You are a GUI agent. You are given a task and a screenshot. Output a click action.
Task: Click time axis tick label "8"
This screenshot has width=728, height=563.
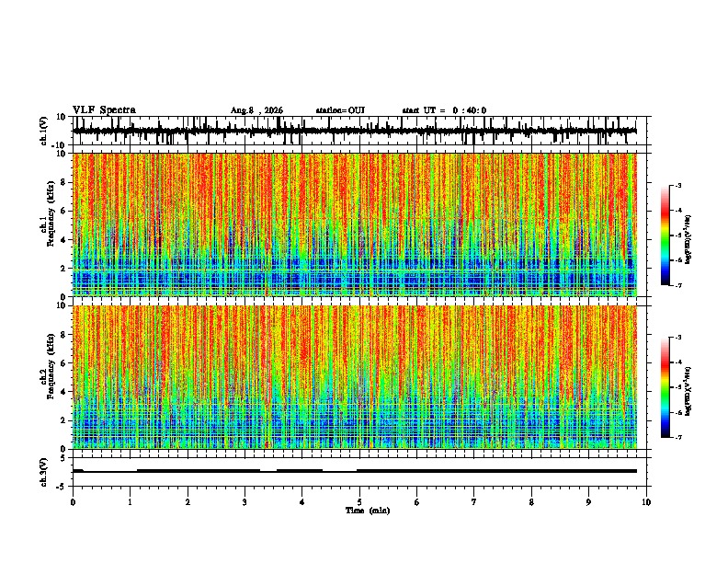[x=531, y=502]
